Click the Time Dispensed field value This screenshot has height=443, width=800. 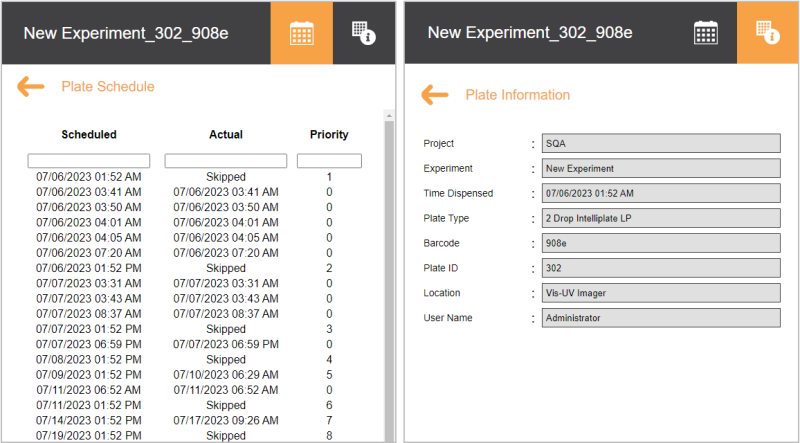tap(661, 193)
